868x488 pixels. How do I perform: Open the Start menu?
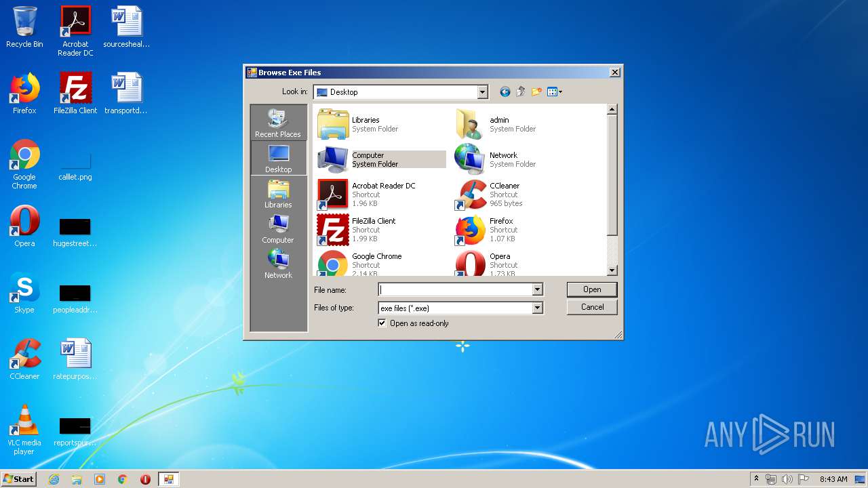(x=19, y=479)
